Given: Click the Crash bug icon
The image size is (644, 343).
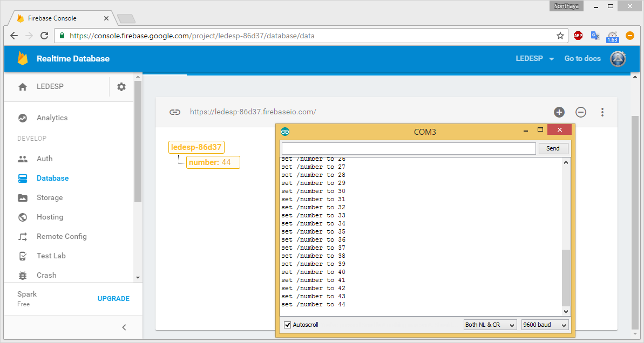Looking at the screenshot, I should [x=23, y=275].
